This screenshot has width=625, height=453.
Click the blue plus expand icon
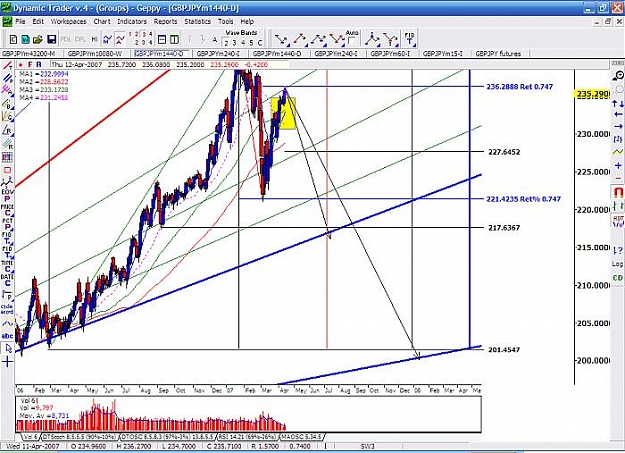click(618, 165)
